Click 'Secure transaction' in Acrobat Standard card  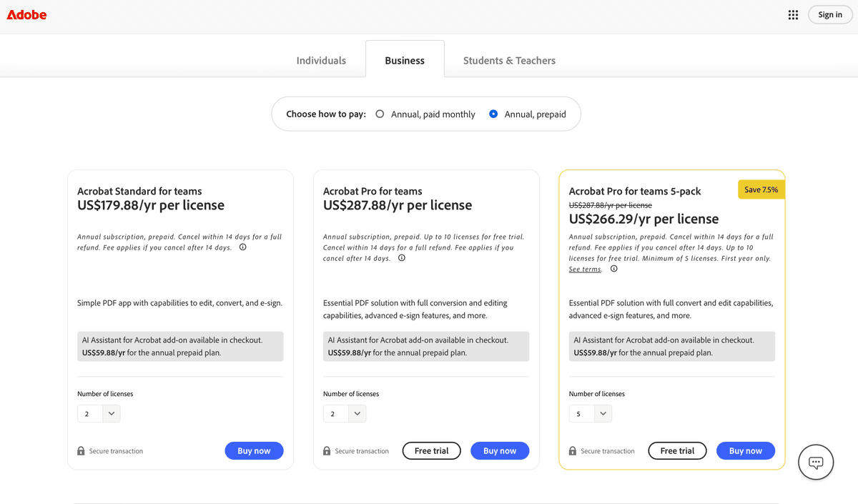tap(116, 451)
